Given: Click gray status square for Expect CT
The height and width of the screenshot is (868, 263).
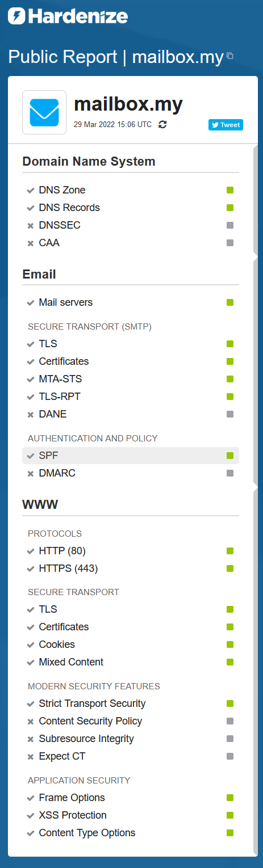Looking at the screenshot, I should tap(230, 756).
